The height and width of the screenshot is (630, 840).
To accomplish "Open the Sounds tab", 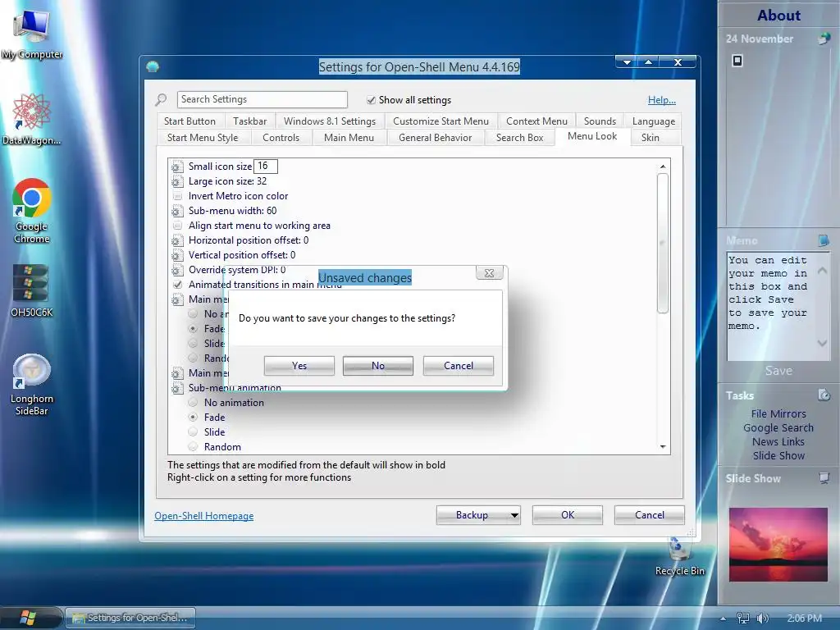I will pyautogui.click(x=600, y=121).
